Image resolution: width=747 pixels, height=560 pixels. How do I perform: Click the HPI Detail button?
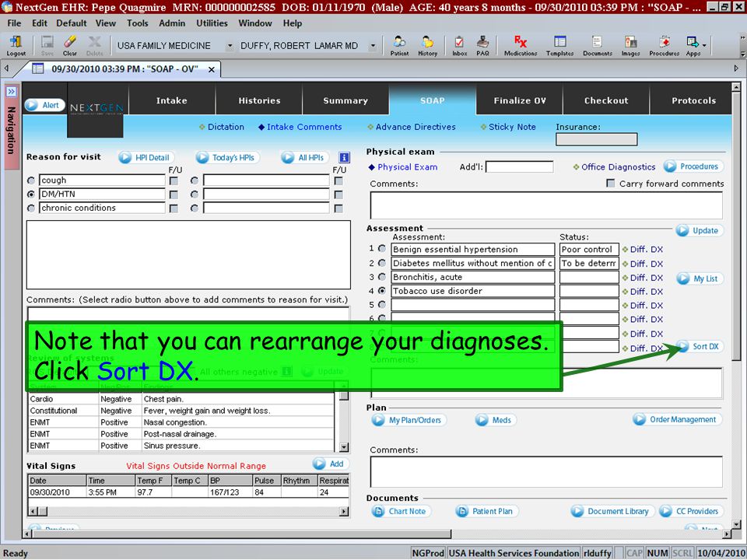pyautogui.click(x=146, y=158)
